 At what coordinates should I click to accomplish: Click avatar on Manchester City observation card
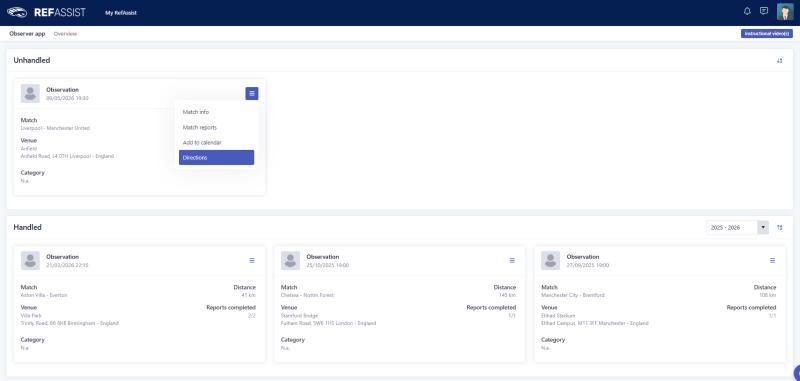click(x=551, y=261)
